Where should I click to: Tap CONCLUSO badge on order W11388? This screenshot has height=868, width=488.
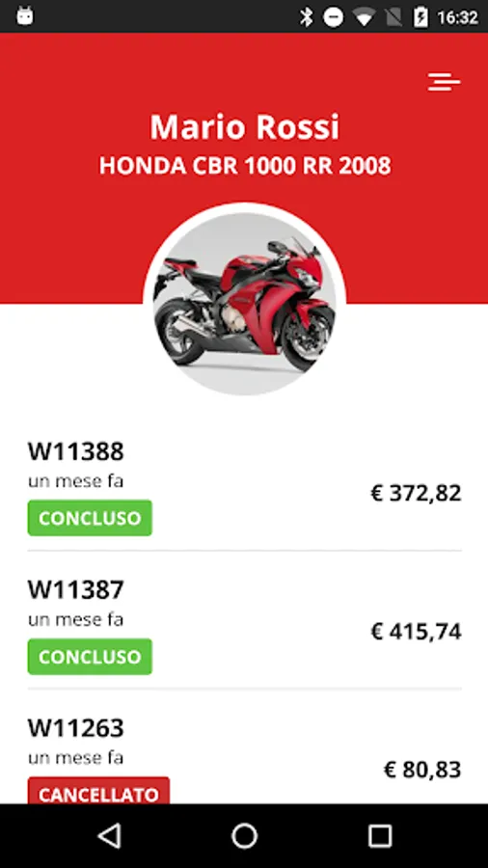coord(90,518)
